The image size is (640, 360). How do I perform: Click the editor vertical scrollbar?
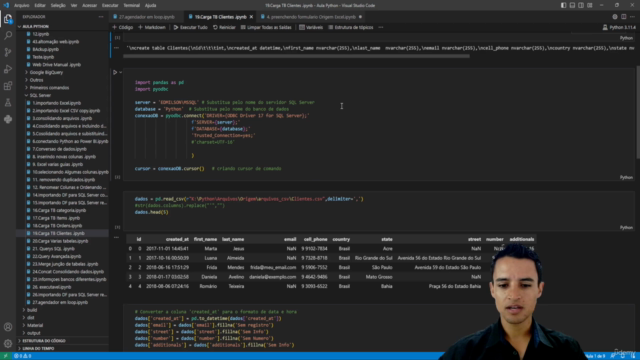coord(638,112)
